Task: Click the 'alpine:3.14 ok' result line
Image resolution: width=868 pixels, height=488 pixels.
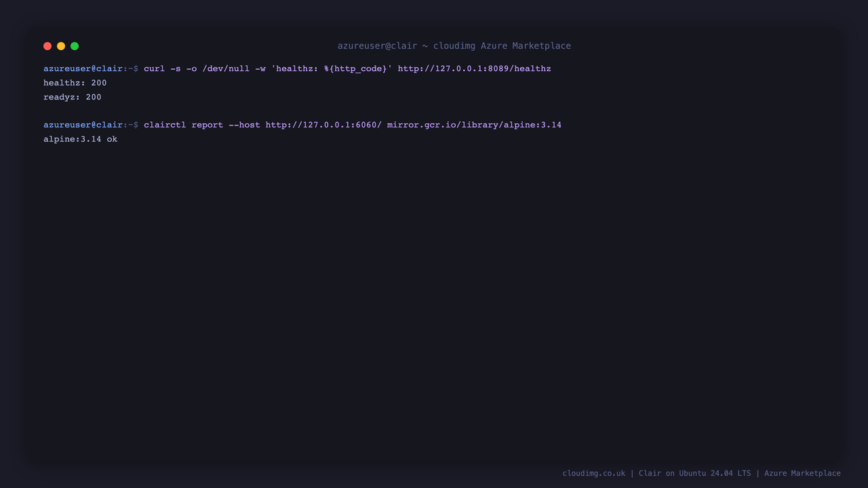Action: pos(81,139)
